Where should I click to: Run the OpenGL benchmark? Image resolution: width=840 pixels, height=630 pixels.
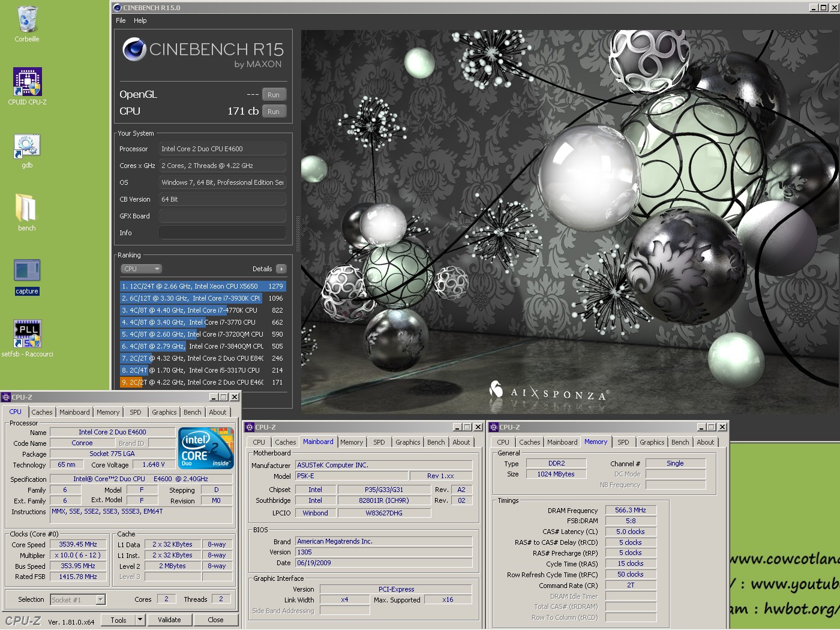point(274,95)
